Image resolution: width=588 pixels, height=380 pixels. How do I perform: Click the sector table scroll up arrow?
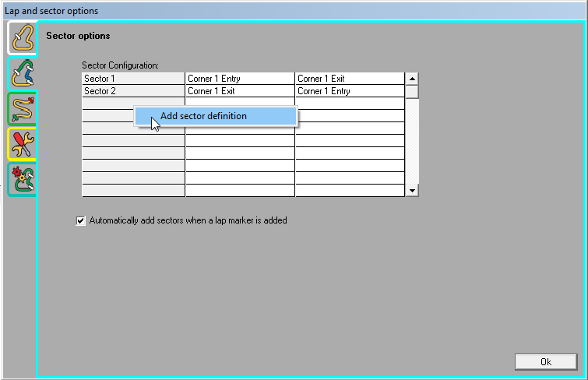(x=412, y=79)
